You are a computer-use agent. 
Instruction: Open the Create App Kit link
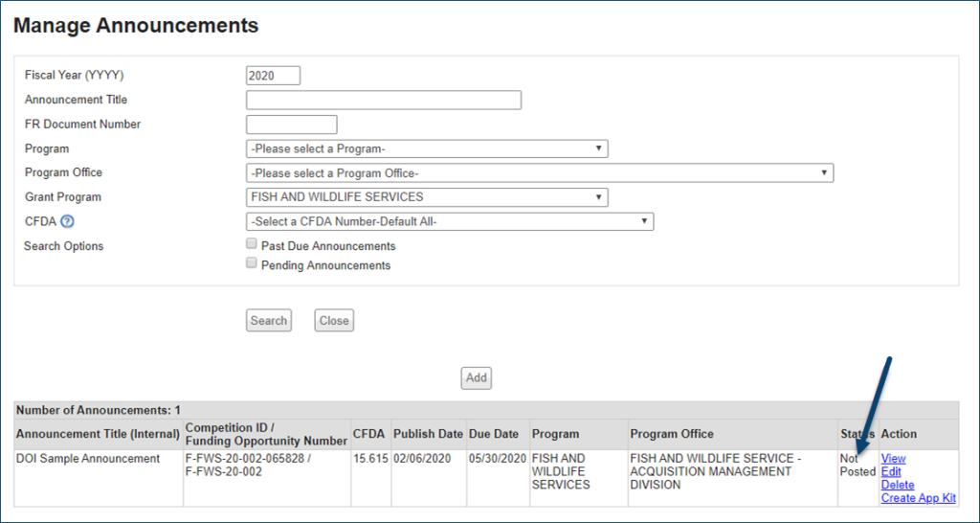tap(918, 498)
